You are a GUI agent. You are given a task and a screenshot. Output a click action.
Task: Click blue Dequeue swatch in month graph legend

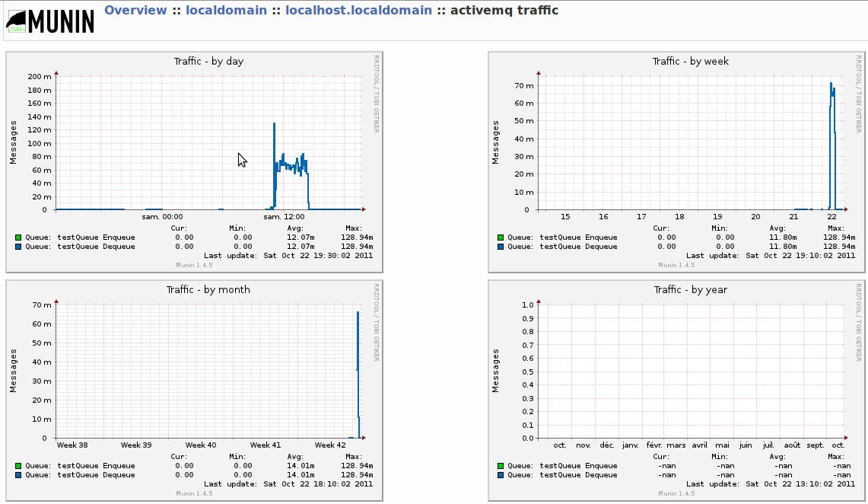18,474
